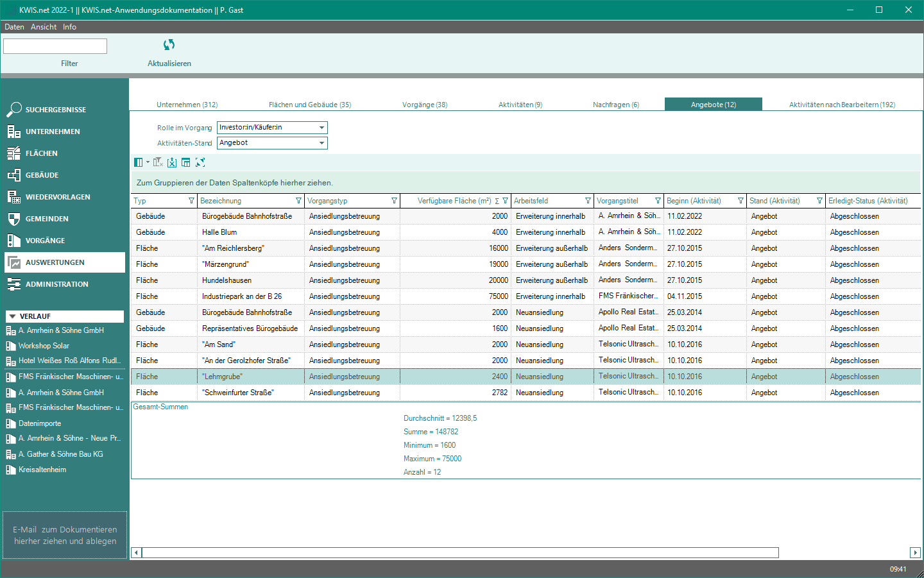Click the E-Mail zum Dokumentieren drop area
Viewport: 924px width, 578px height.
point(65,535)
